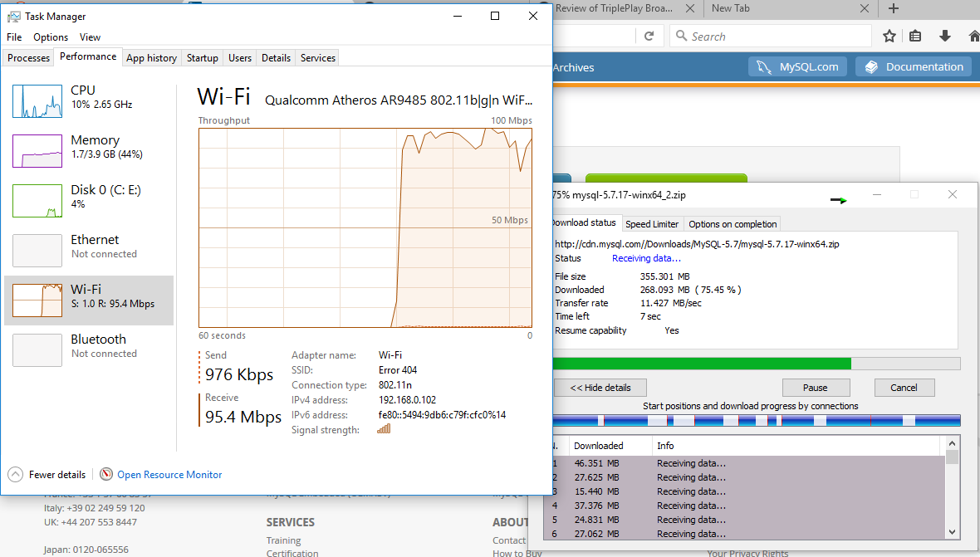Switch to the Processes tab

click(x=28, y=58)
